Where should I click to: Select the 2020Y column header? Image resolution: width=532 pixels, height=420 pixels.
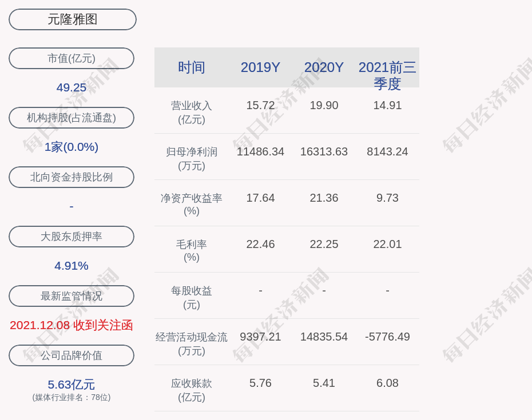(324, 67)
